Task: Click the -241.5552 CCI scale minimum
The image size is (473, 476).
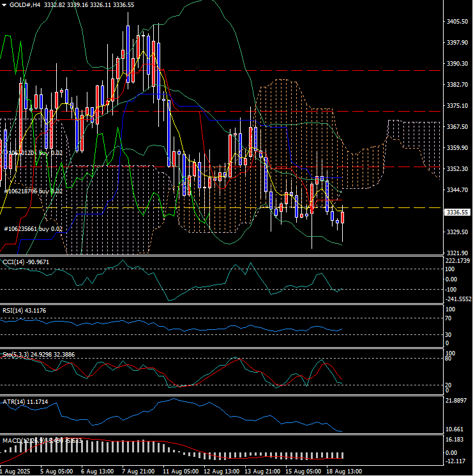Action: [458, 299]
